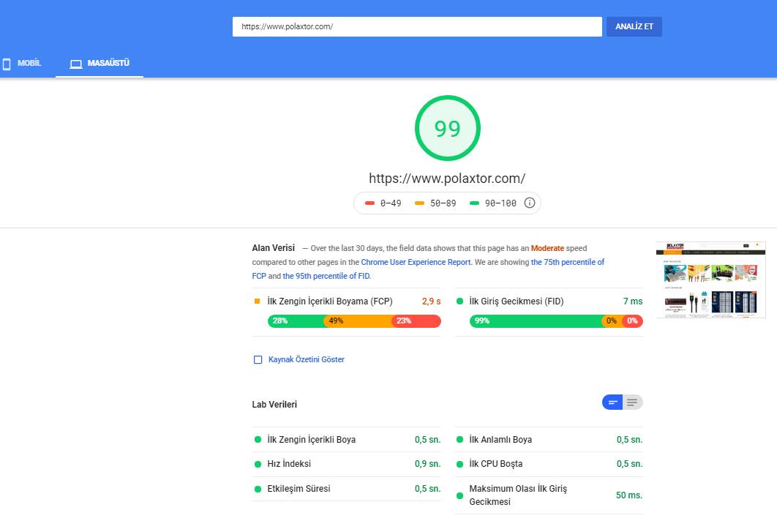Check the Kaynak Özetini Göster checkbox
This screenshot has width=777, height=532.
(x=258, y=359)
